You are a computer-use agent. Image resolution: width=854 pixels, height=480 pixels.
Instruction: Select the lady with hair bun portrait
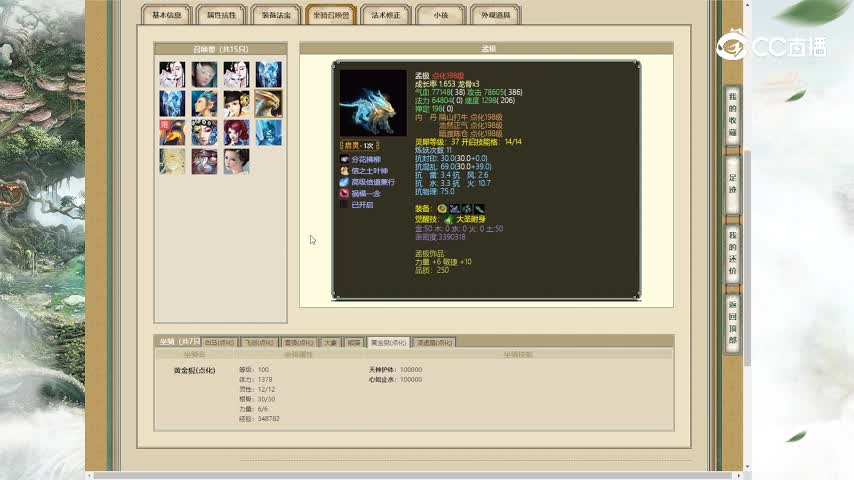pyautogui.click(x=236, y=162)
